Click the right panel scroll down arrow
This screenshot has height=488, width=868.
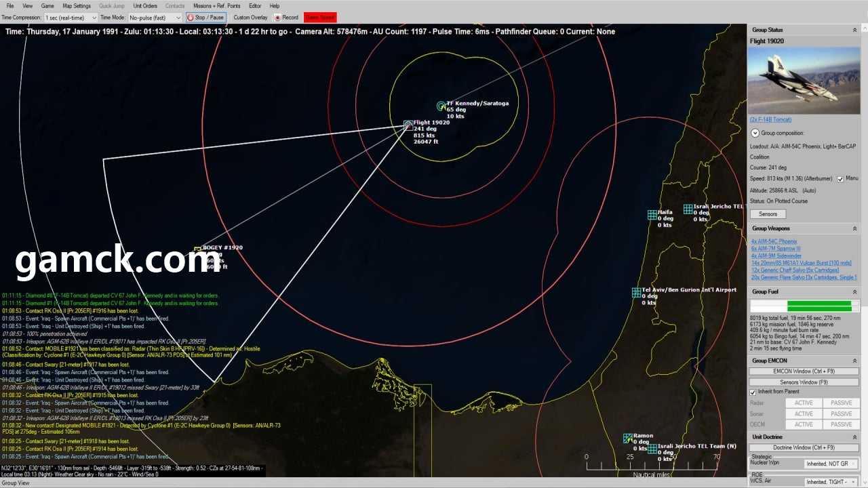(x=865, y=483)
